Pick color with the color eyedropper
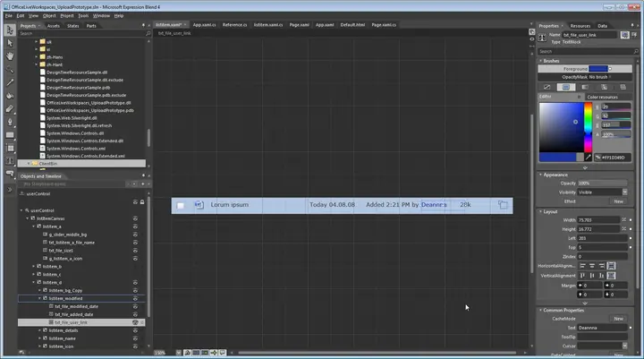This screenshot has width=644, height=359. pos(589,157)
